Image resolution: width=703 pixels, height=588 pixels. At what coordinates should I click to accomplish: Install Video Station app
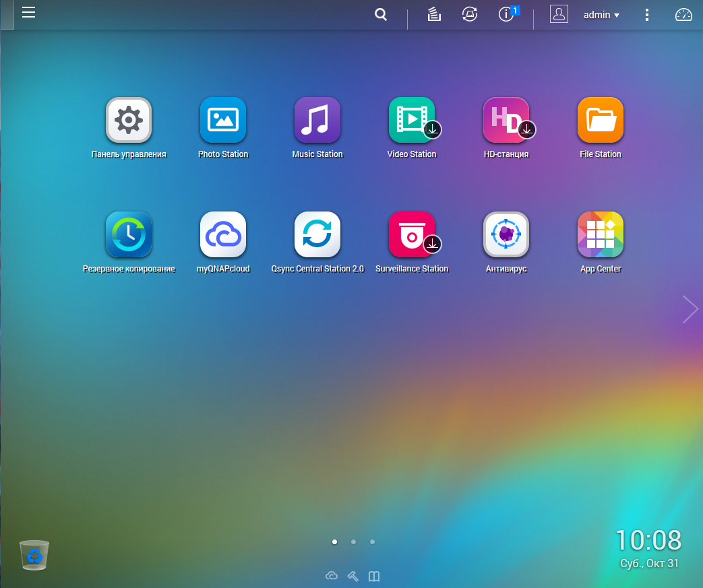pyautogui.click(x=412, y=121)
